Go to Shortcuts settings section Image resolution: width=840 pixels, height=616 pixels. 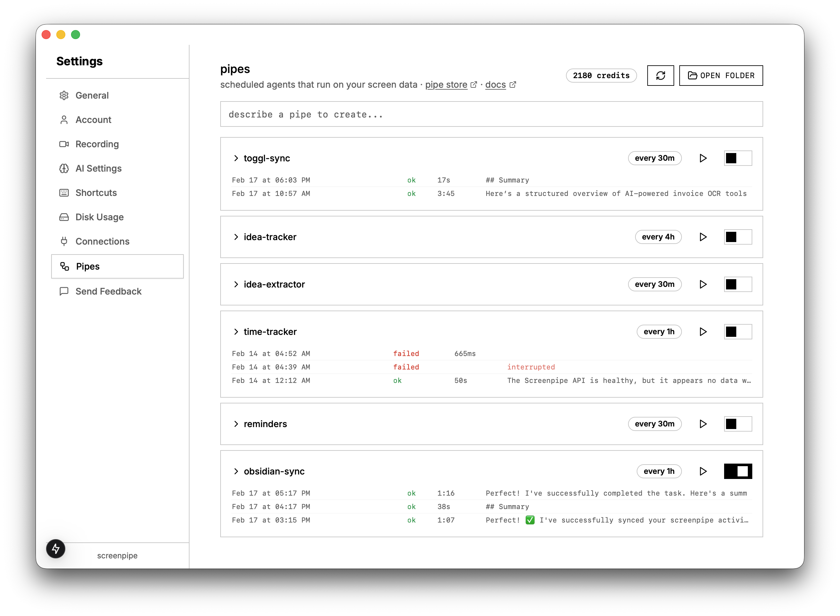96,193
